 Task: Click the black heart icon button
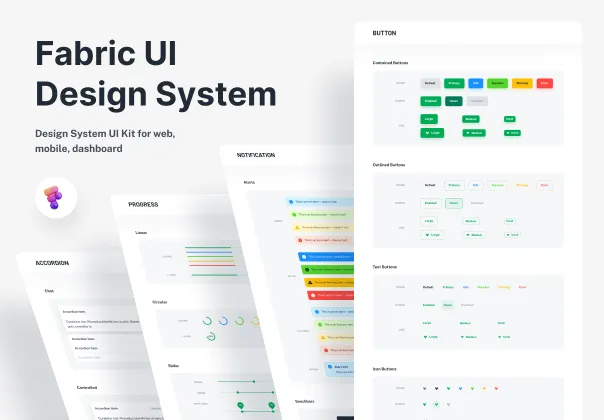pos(436,388)
